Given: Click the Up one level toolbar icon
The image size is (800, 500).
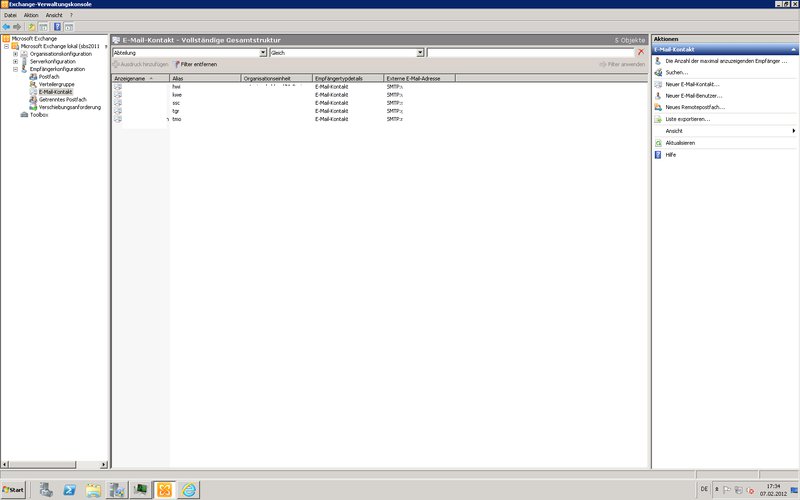Looking at the screenshot, I should 32,27.
